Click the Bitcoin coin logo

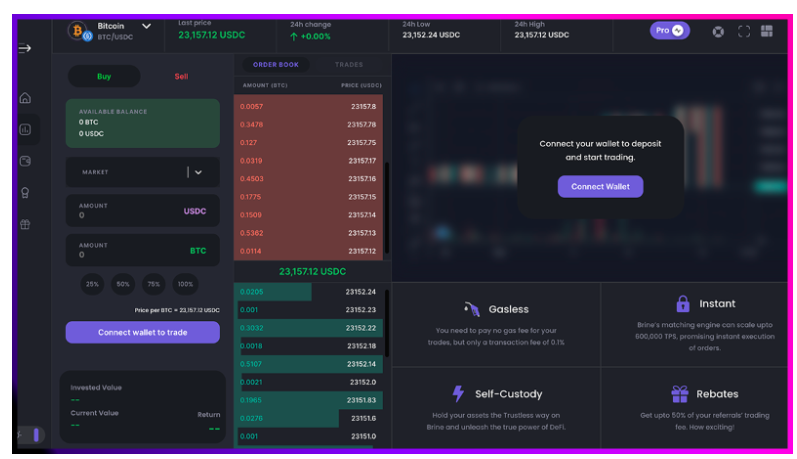click(x=79, y=31)
